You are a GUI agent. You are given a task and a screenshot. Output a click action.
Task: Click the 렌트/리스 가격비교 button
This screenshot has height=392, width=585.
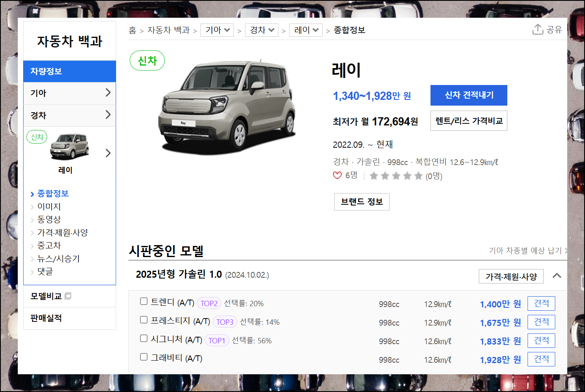[469, 121]
